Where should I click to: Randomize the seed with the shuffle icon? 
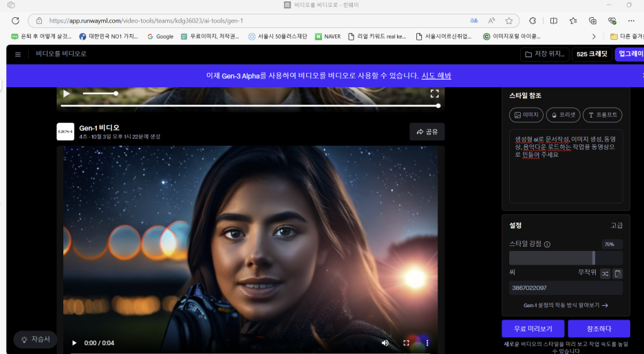605,274
